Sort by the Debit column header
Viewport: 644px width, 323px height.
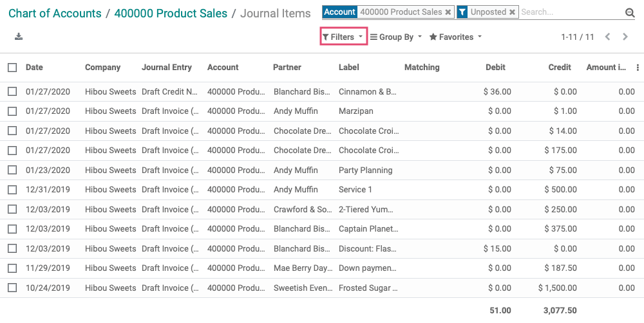click(495, 68)
